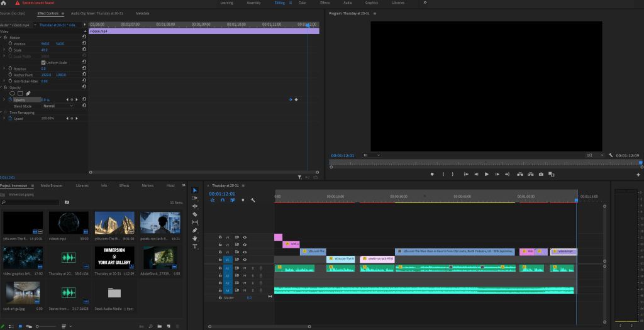Click the Pen tool in the timeline toolbar

[195, 230]
